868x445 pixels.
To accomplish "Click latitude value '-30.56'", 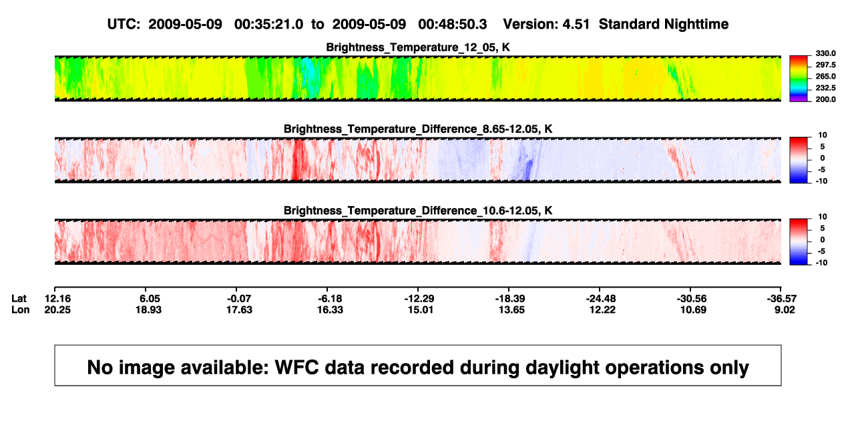I will click(692, 298).
